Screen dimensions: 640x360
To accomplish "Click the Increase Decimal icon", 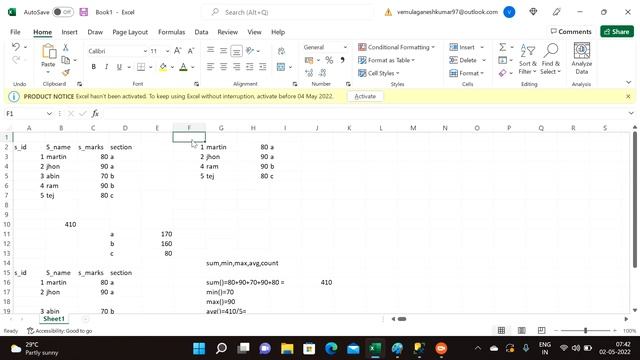I will point(309,73).
